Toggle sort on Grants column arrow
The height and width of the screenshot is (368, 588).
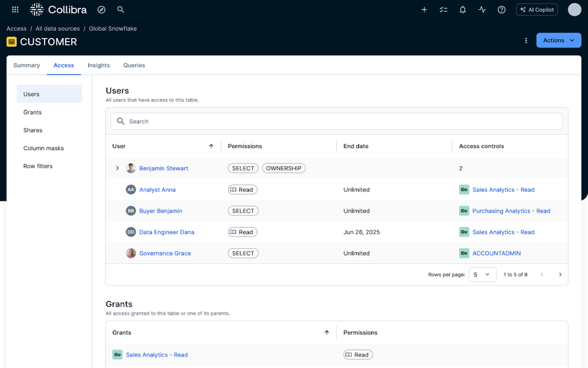(x=327, y=332)
